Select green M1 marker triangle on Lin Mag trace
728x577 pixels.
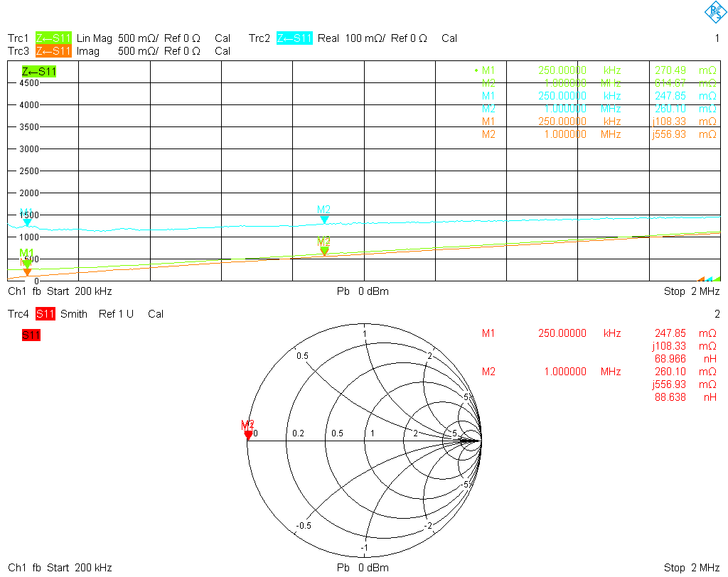(27, 263)
